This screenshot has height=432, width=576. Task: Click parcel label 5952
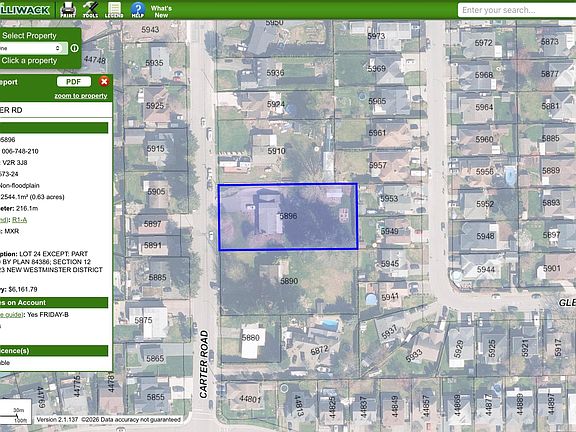(485, 204)
